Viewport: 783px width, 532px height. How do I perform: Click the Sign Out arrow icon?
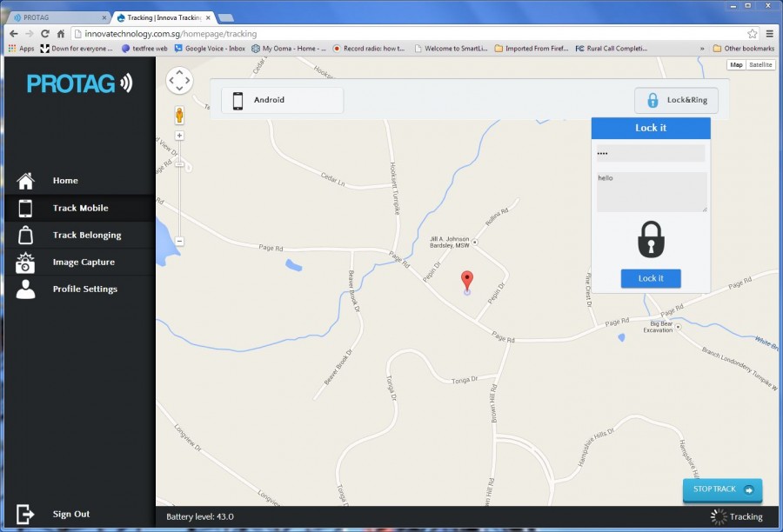pos(25,514)
